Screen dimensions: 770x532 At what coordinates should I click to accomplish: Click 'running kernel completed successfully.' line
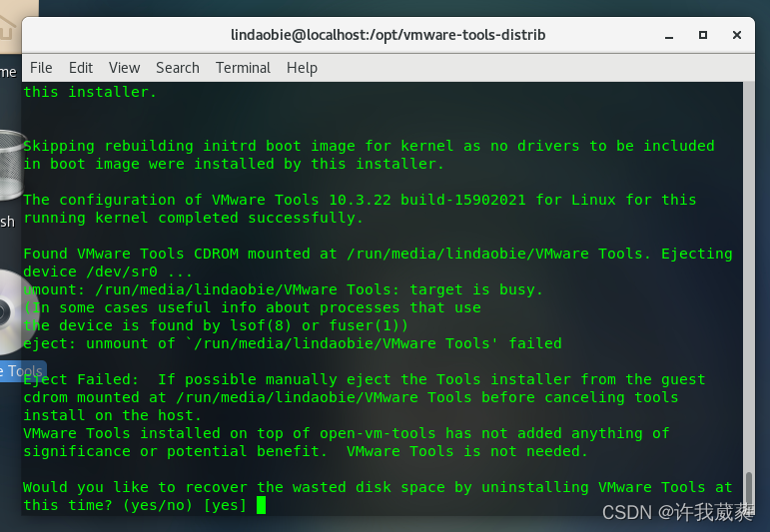click(193, 218)
